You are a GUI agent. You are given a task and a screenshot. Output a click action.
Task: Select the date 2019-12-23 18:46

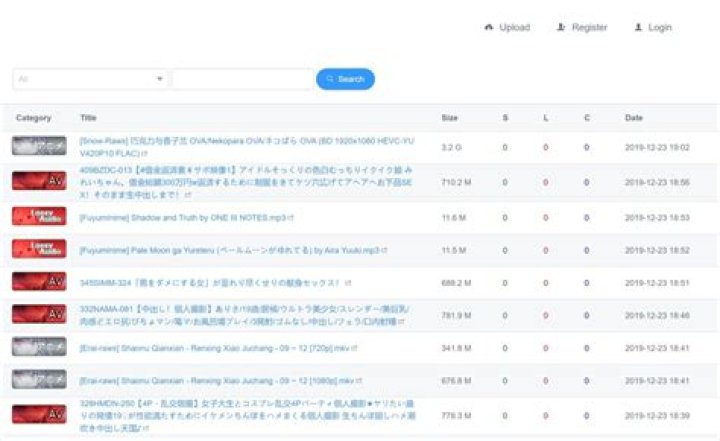click(x=657, y=316)
